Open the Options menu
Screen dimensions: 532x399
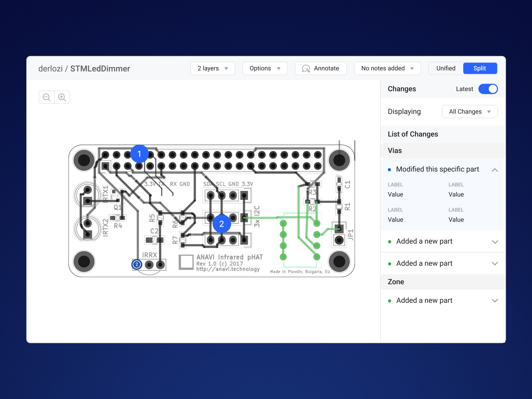point(264,68)
